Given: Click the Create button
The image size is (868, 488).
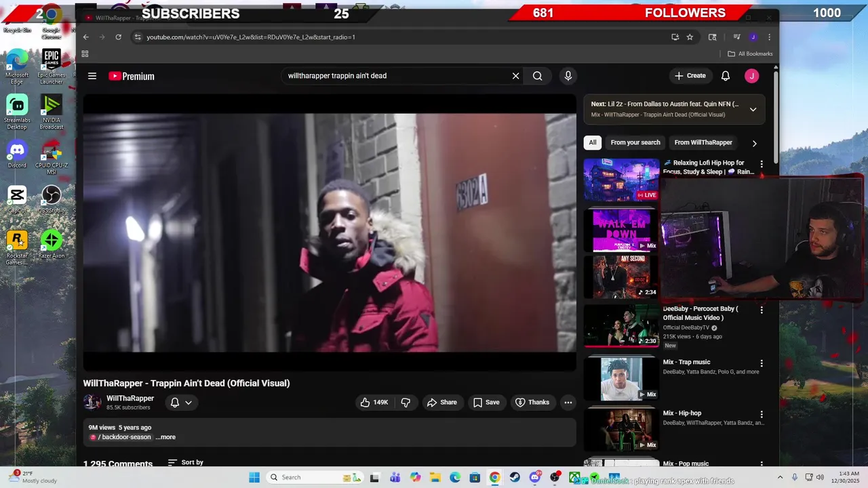Looking at the screenshot, I should tap(690, 76).
